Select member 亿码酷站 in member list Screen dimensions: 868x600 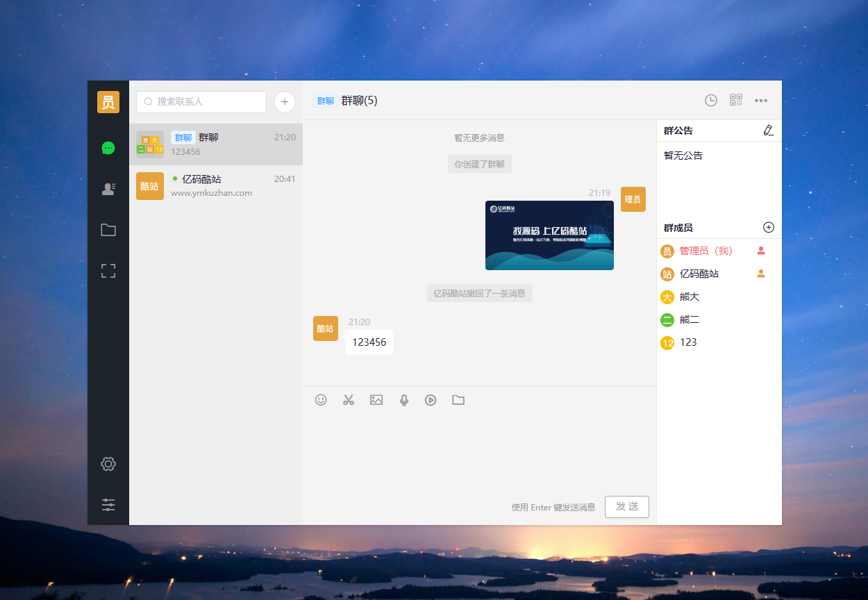coord(719,274)
